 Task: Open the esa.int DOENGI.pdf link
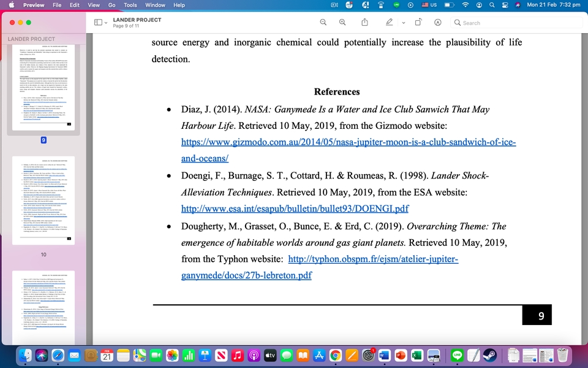295,209
